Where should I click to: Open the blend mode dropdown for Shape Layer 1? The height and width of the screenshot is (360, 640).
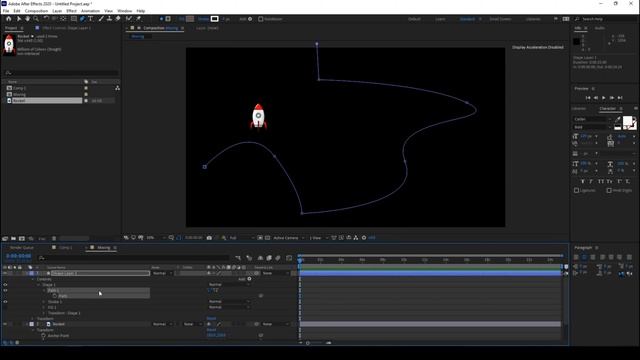(162, 273)
